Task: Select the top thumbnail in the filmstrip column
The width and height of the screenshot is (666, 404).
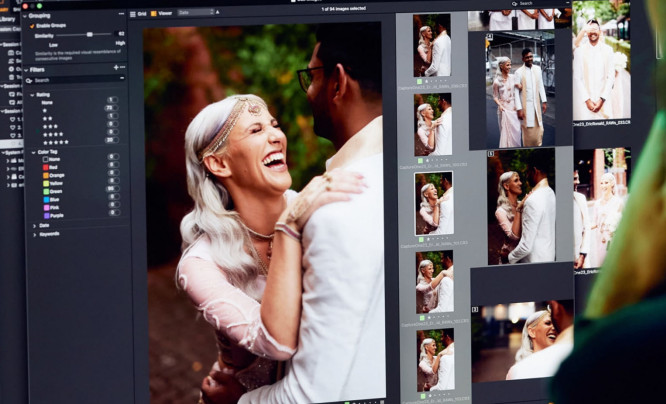Action: [432, 45]
